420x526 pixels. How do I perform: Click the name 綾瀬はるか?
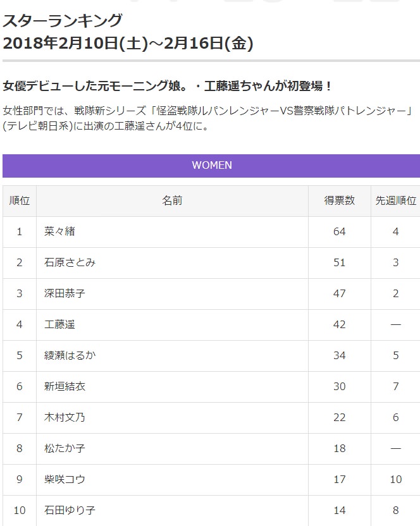tap(70, 355)
